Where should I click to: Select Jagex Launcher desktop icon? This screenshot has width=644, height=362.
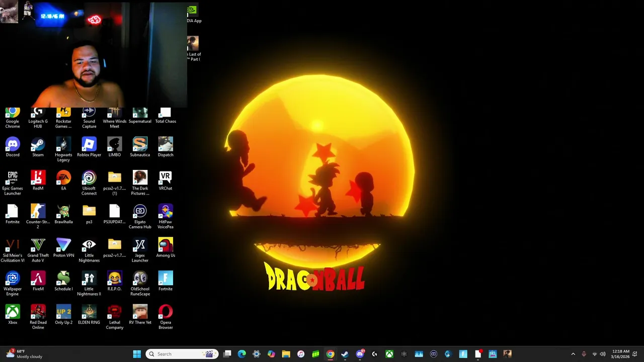click(x=140, y=250)
